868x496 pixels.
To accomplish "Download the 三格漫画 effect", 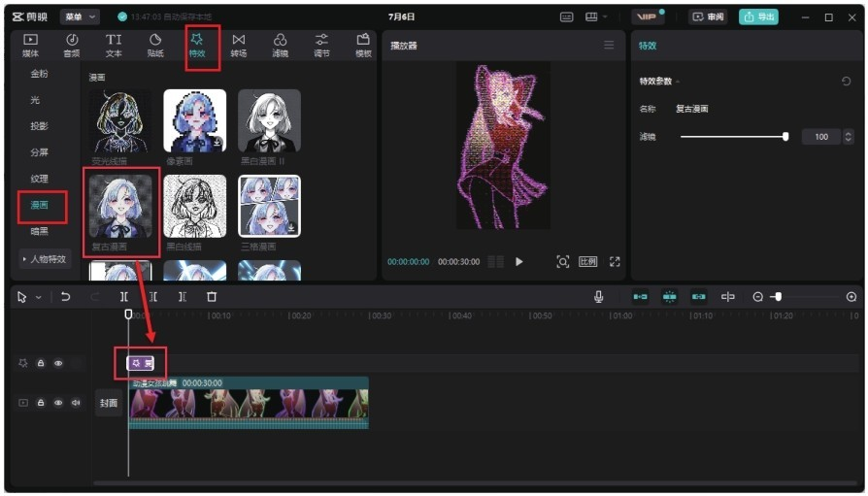I will coord(291,228).
